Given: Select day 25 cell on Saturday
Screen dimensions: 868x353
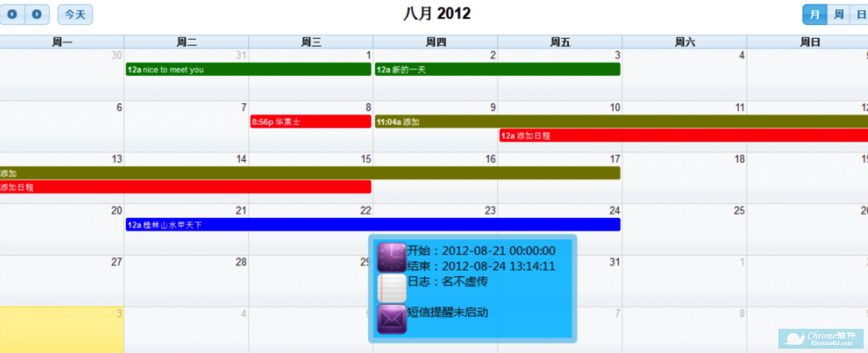Looking at the screenshot, I should [x=684, y=229].
